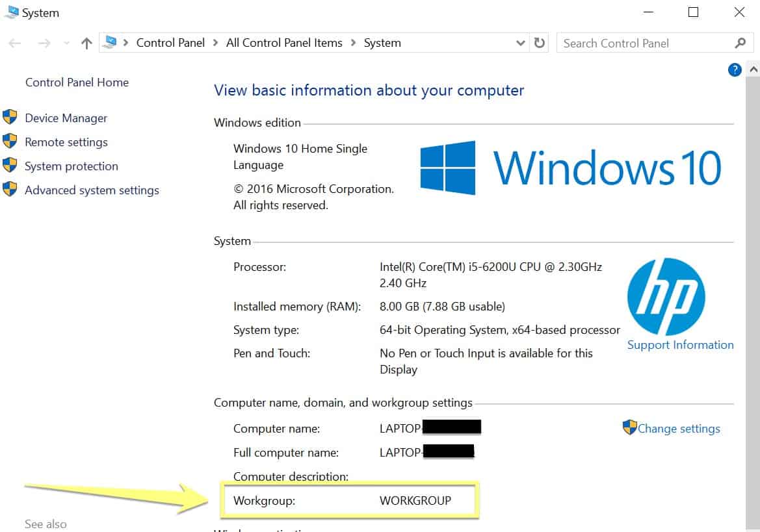Click Change settings link

679,429
